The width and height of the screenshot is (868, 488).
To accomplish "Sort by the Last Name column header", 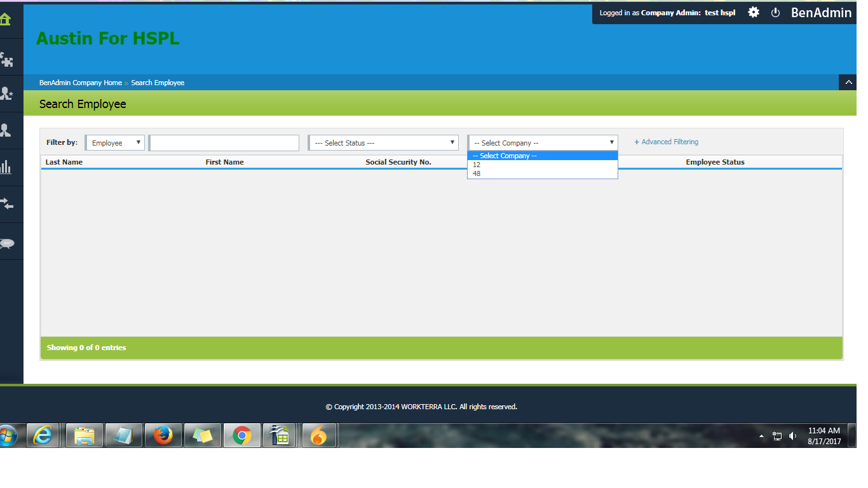I will 64,162.
